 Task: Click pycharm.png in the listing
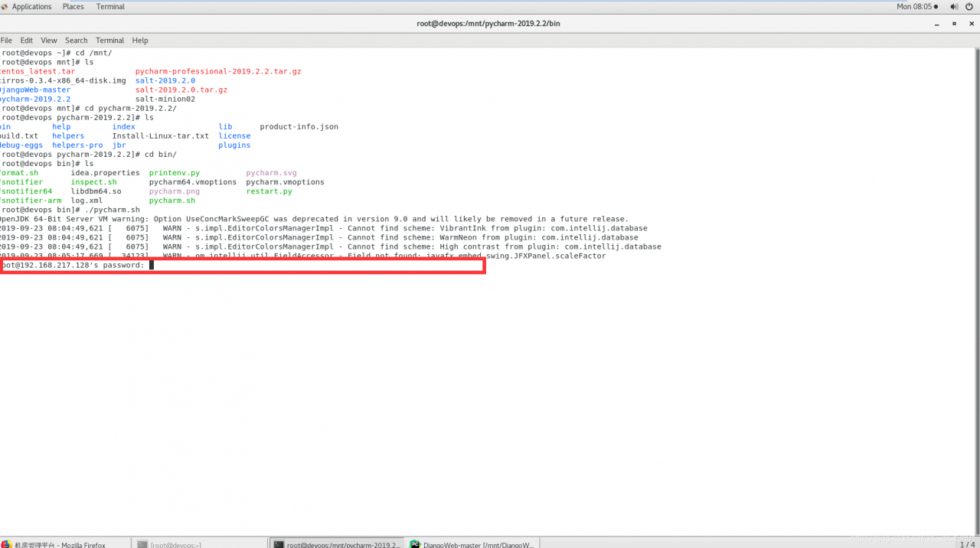(x=175, y=191)
